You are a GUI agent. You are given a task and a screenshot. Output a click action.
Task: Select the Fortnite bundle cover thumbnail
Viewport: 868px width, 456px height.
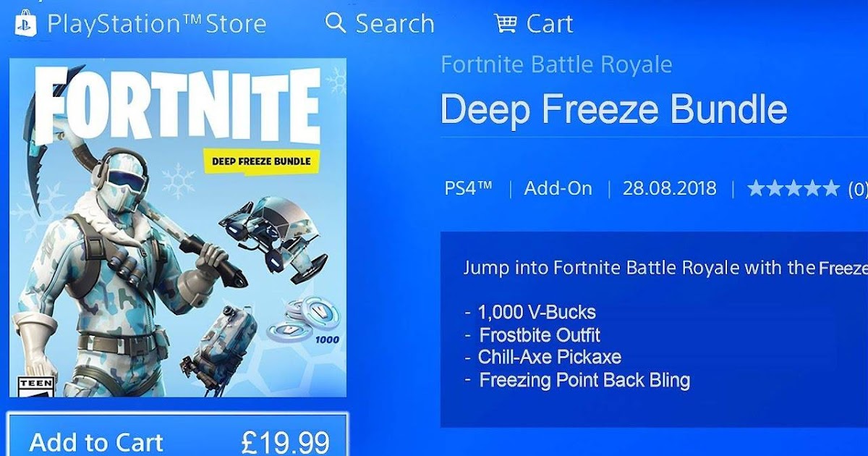[178, 227]
